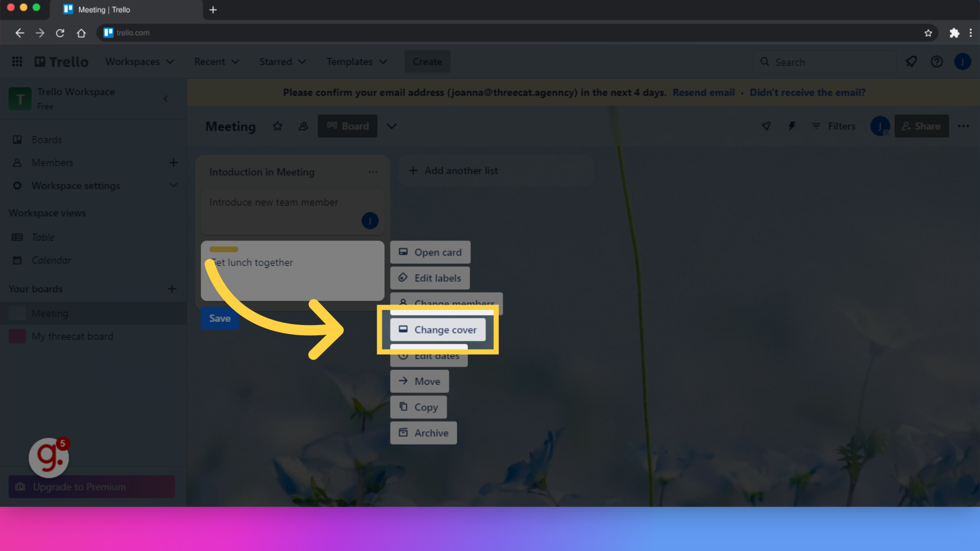980x551 pixels.
Task: Click Meeting board title
Action: click(x=231, y=126)
